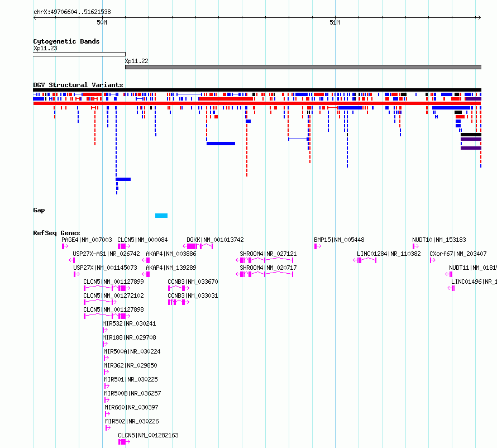Click the USP27X gene glyph arrow
The width and height of the screenshot is (497, 448).
[77, 274]
